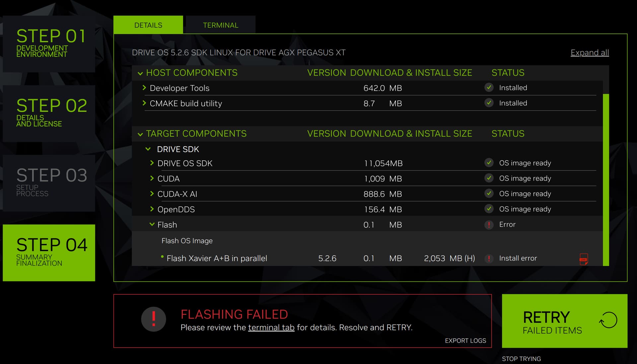Collapse the DRIVE SDK tree

tap(148, 149)
